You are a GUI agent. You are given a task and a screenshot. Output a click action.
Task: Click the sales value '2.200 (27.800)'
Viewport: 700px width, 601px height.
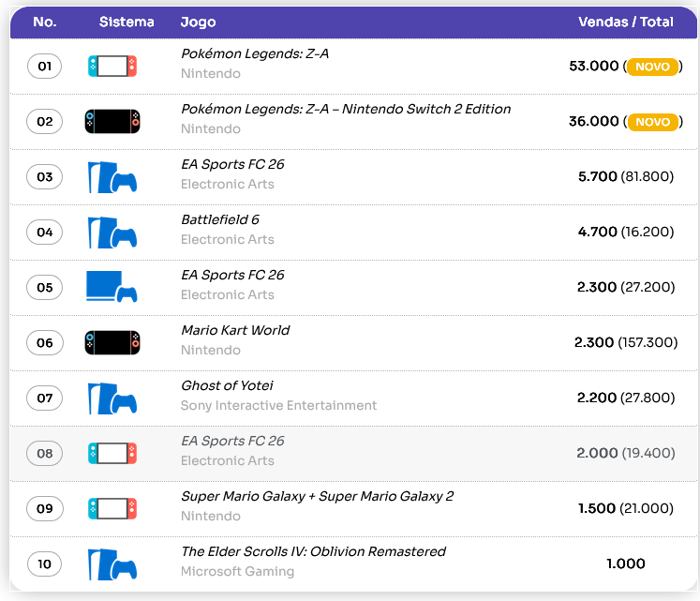pos(626,398)
